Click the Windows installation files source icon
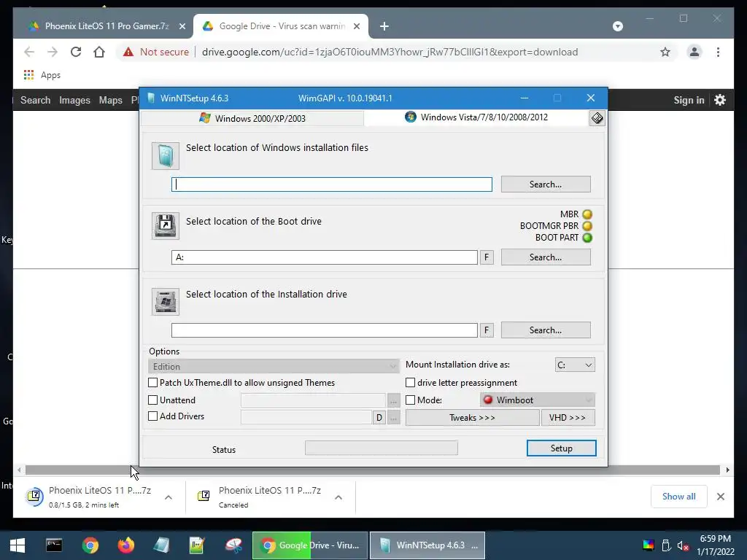 click(166, 156)
